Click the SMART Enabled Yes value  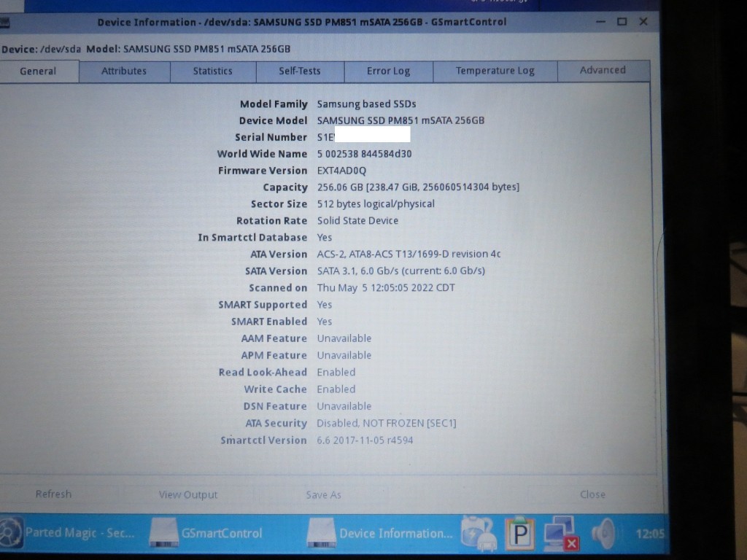click(x=325, y=322)
